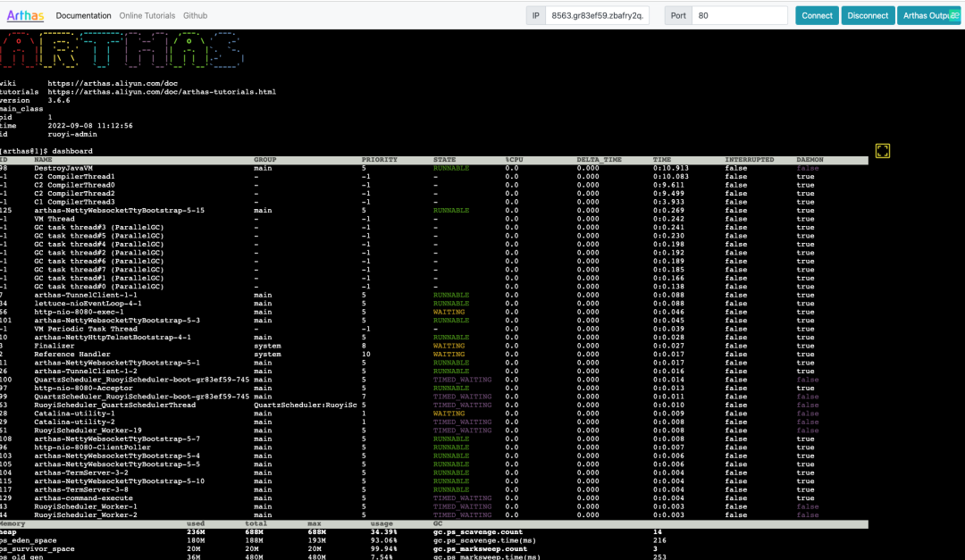Click gc.ps_marksweep.count label
The image size is (965, 560).
480,549
